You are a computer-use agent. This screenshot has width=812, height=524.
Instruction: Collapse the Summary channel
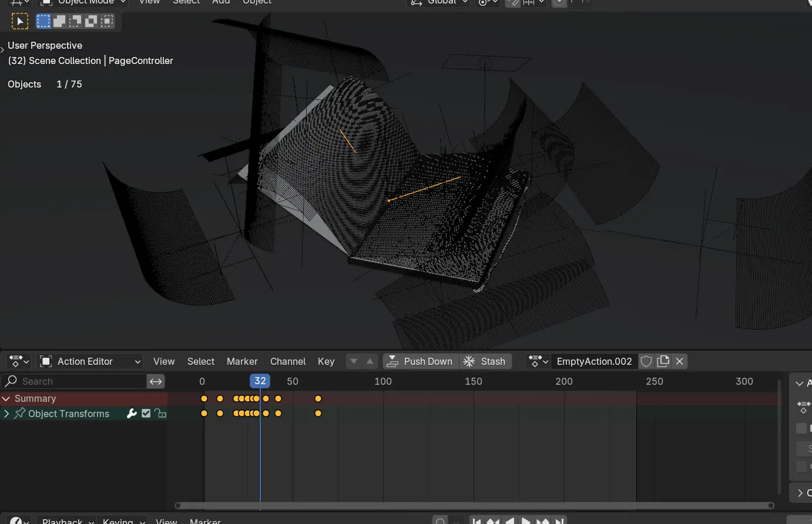(x=6, y=398)
